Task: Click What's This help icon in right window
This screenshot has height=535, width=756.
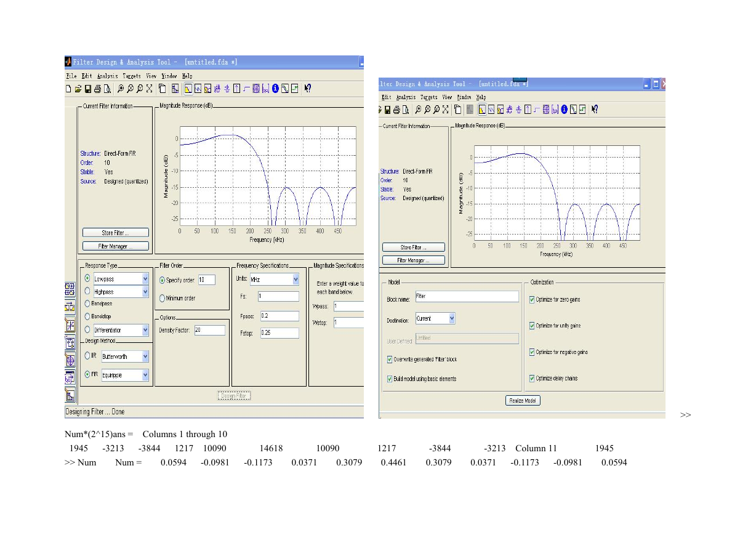Action: [x=595, y=110]
